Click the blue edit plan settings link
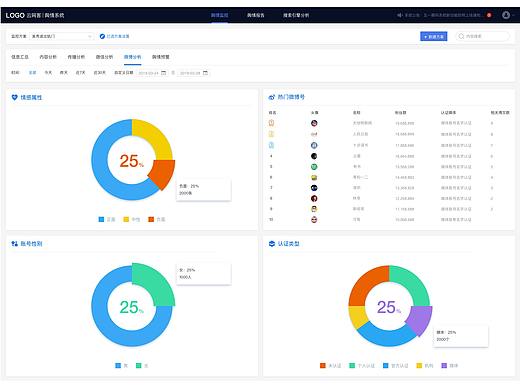The image size is (520, 390). (x=118, y=36)
